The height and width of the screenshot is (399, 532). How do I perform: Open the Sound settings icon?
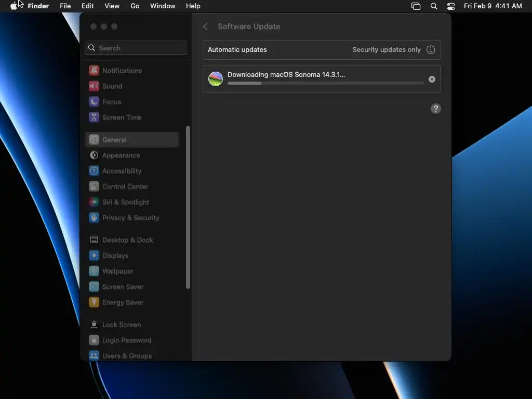[94, 86]
